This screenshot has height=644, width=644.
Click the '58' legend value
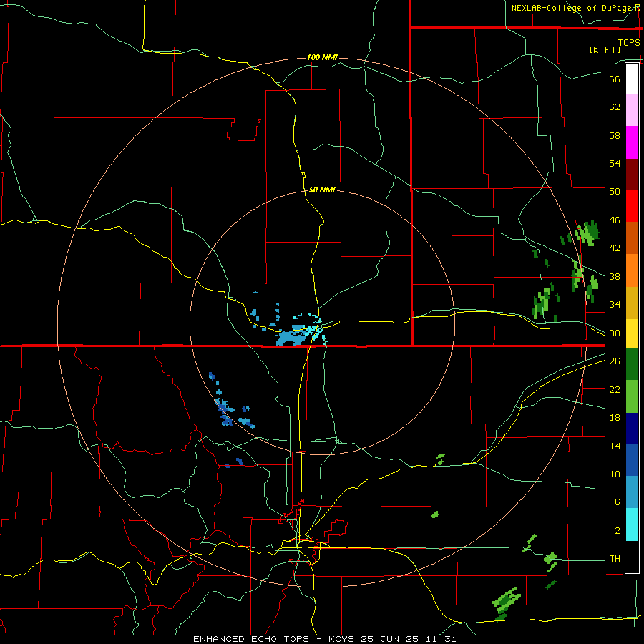(615, 135)
